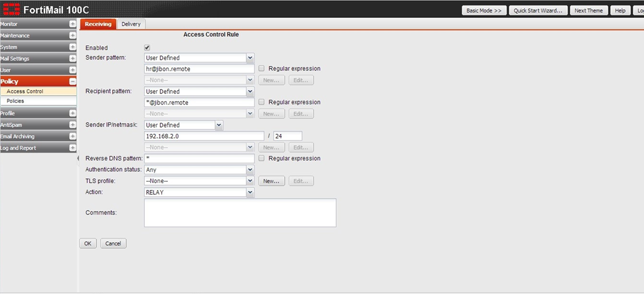Click the Reverse DNS pattern field
This screenshot has height=295, width=644.
(x=199, y=159)
